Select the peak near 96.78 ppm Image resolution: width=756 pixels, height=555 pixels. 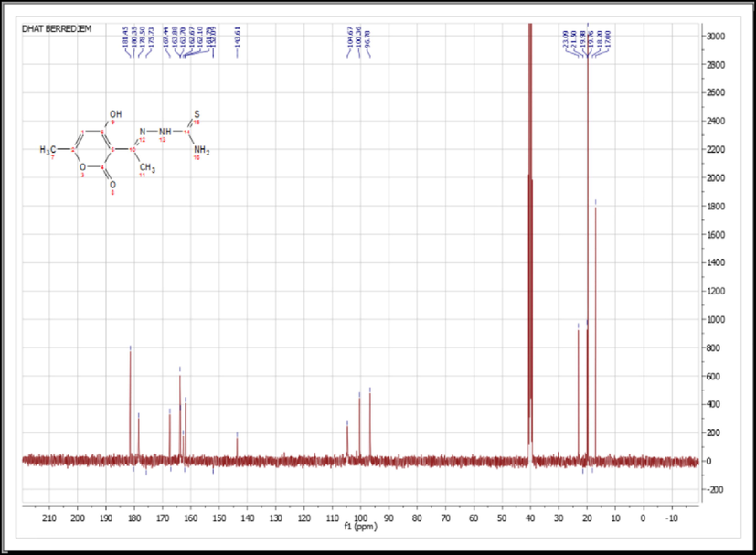tap(370, 424)
